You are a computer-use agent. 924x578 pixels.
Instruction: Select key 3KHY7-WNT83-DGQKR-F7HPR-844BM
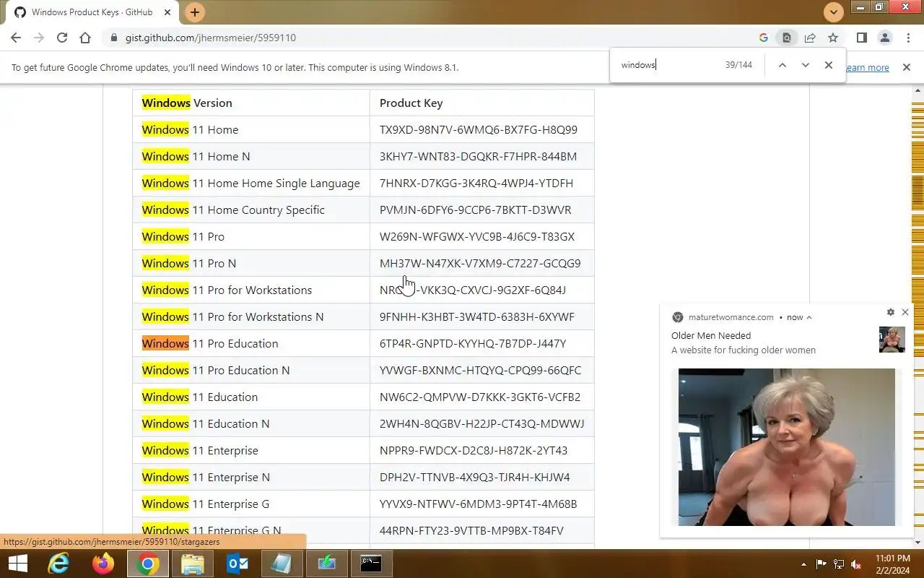pyautogui.click(x=478, y=157)
